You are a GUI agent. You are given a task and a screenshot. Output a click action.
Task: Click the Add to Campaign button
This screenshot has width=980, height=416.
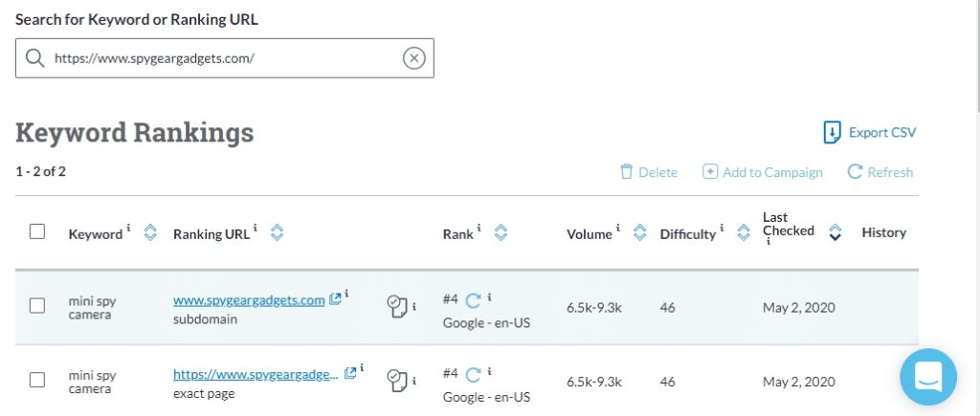click(x=763, y=172)
